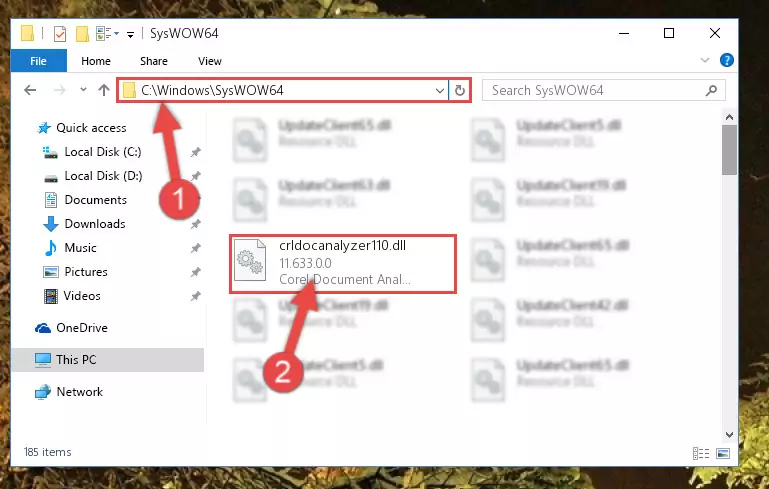
Task: Click the pin icon next to Music
Action: pos(195,248)
